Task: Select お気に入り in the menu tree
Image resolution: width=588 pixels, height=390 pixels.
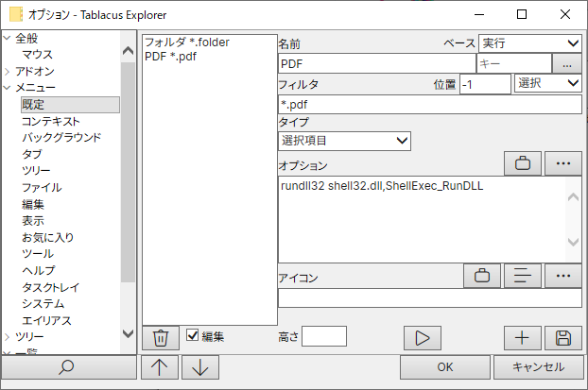Action: click(x=47, y=237)
